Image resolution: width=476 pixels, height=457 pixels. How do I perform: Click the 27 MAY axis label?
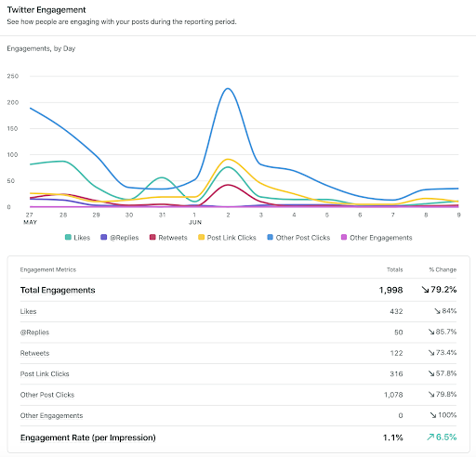click(30, 218)
